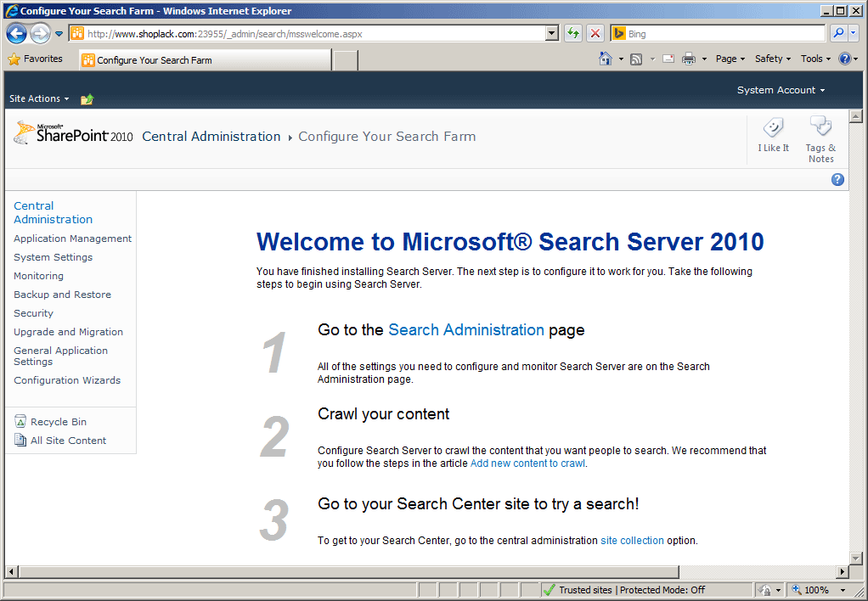Open General Application Settings

[61, 356]
